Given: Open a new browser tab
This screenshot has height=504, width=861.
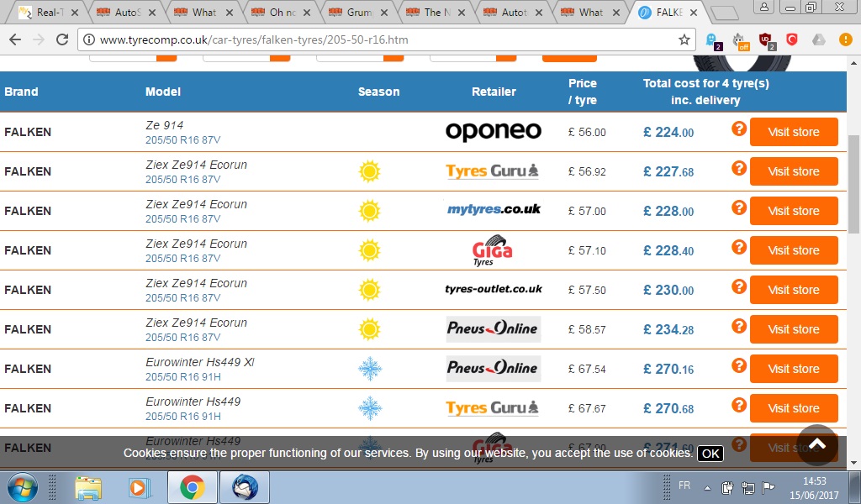Looking at the screenshot, I should point(724,13).
